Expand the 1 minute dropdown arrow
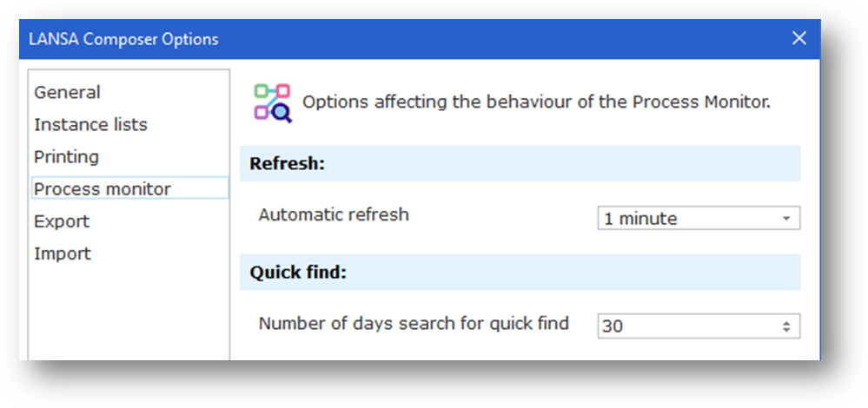868x408 pixels. tap(786, 219)
